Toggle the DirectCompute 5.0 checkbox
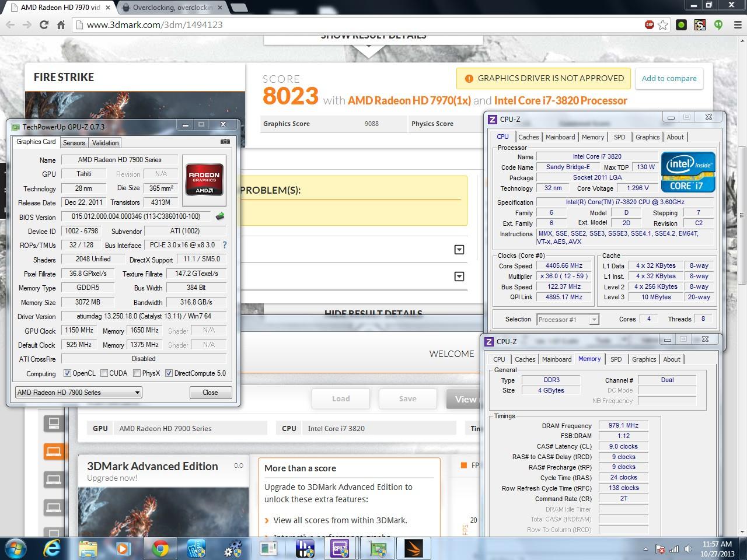 pos(169,373)
